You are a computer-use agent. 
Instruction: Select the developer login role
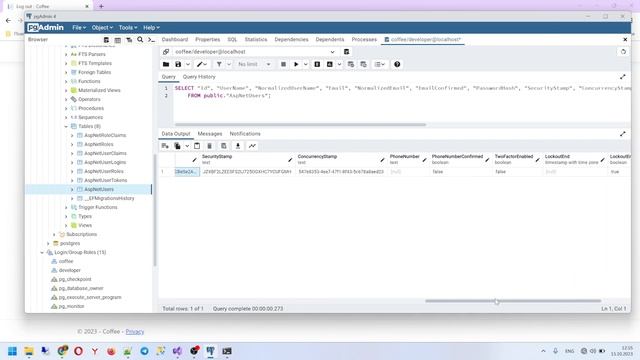click(69, 270)
